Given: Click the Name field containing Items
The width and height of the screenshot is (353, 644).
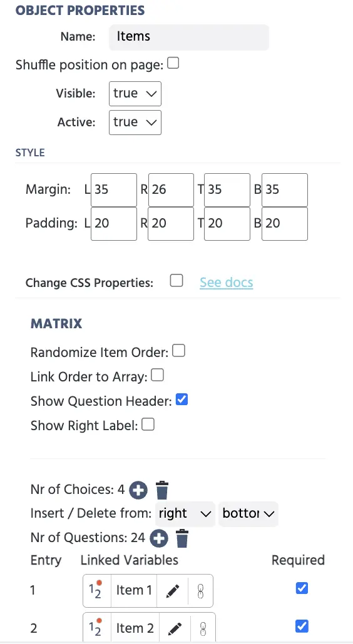Looking at the screenshot, I should (189, 37).
